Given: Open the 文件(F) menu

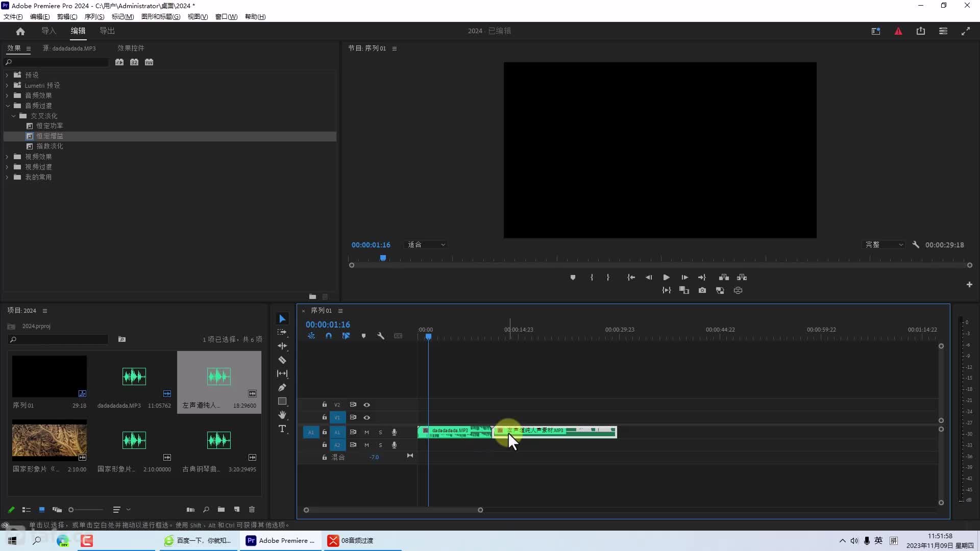Looking at the screenshot, I should pyautogui.click(x=13, y=17).
